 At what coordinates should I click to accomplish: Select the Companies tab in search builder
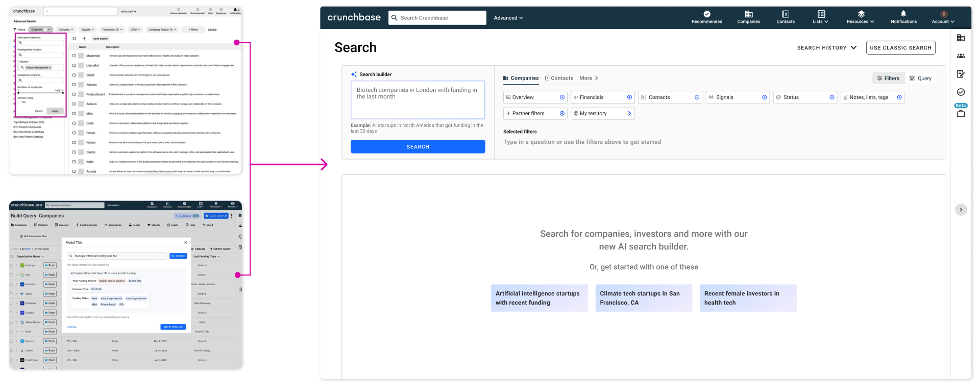click(x=521, y=79)
